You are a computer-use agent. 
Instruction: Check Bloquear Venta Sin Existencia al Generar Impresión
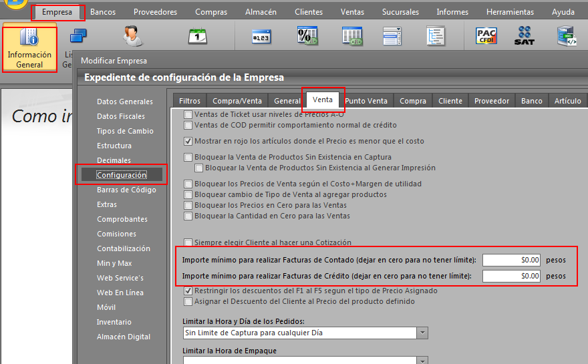pyautogui.click(x=198, y=168)
